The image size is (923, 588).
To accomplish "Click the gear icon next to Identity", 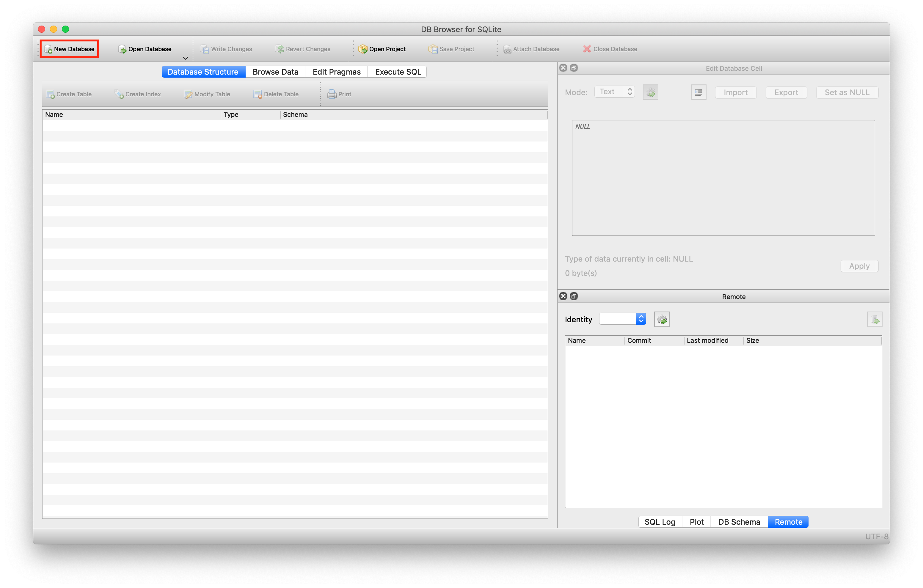I will click(662, 319).
